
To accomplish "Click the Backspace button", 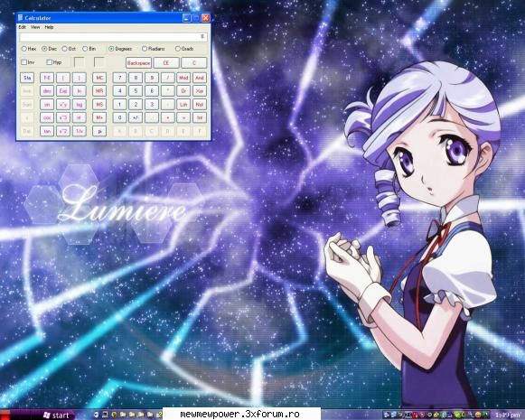I will pyautogui.click(x=138, y=62).
